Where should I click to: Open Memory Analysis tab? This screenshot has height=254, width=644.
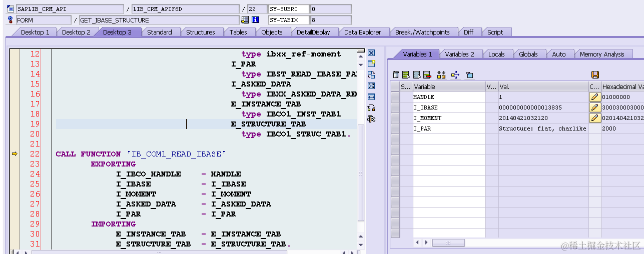pyautogui.click(x=602, y=54)
